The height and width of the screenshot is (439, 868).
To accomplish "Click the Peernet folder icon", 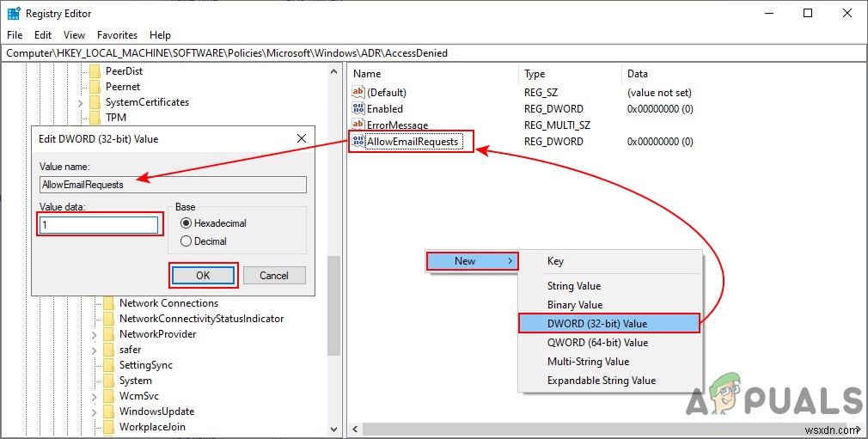I will 95,87.
